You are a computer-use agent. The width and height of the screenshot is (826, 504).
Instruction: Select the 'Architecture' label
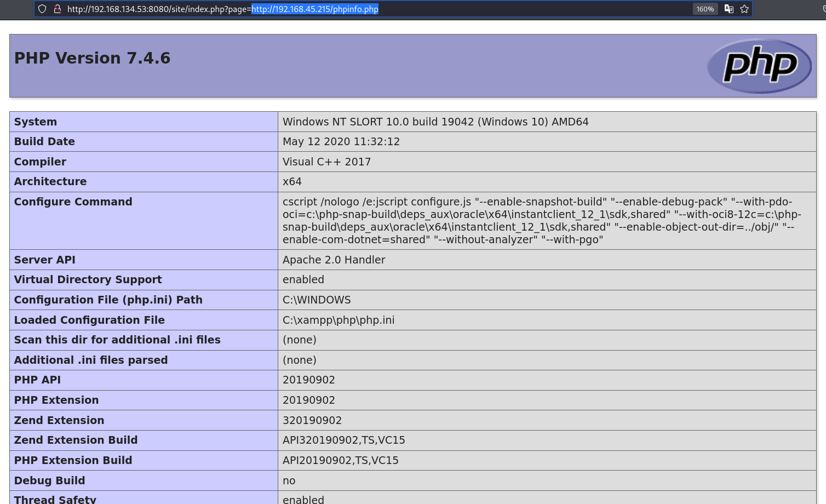[x=50, y=181]
